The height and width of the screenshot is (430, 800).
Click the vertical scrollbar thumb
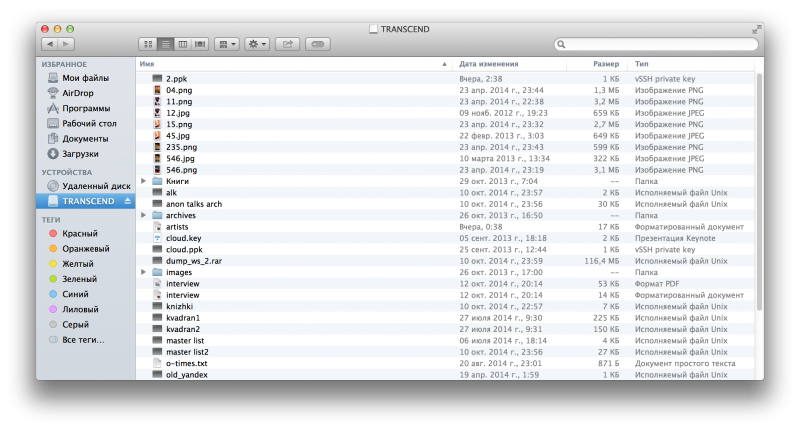coord(759,191)
